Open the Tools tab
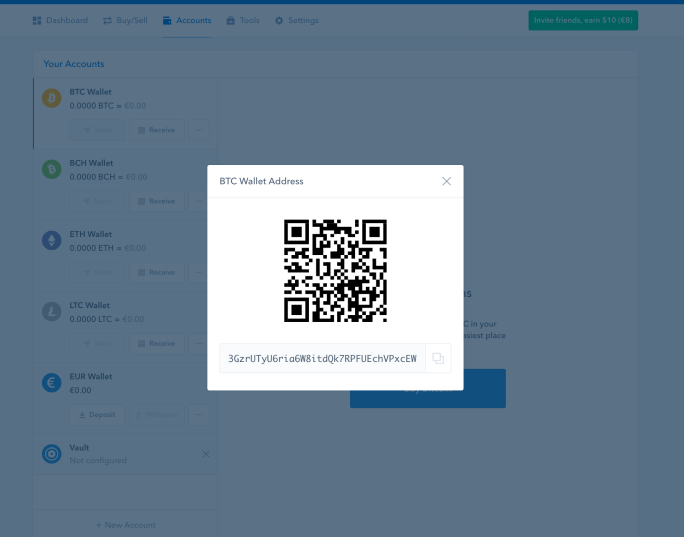Screen dimensions: 684x537 pos(243,21)
